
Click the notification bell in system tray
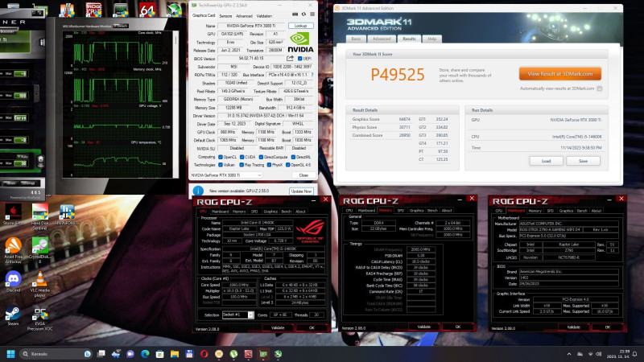(635, 354)
